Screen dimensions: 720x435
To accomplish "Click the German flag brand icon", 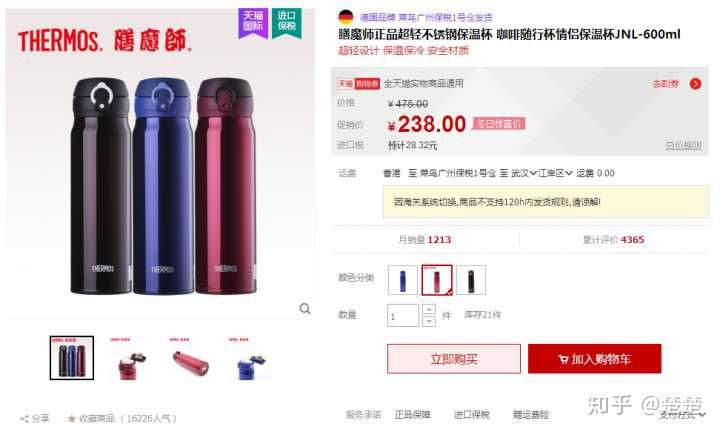I will (346, 17).
